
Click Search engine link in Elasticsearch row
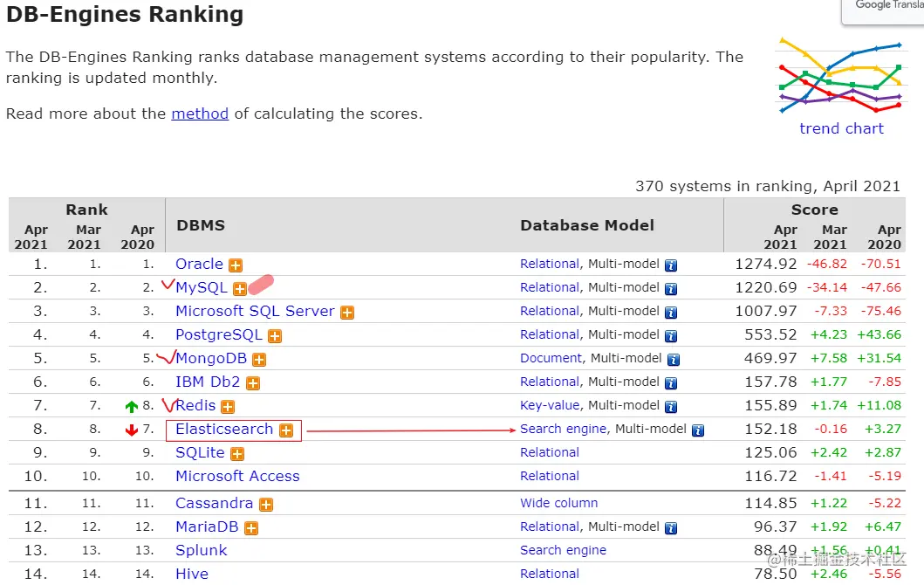point(564,429)
